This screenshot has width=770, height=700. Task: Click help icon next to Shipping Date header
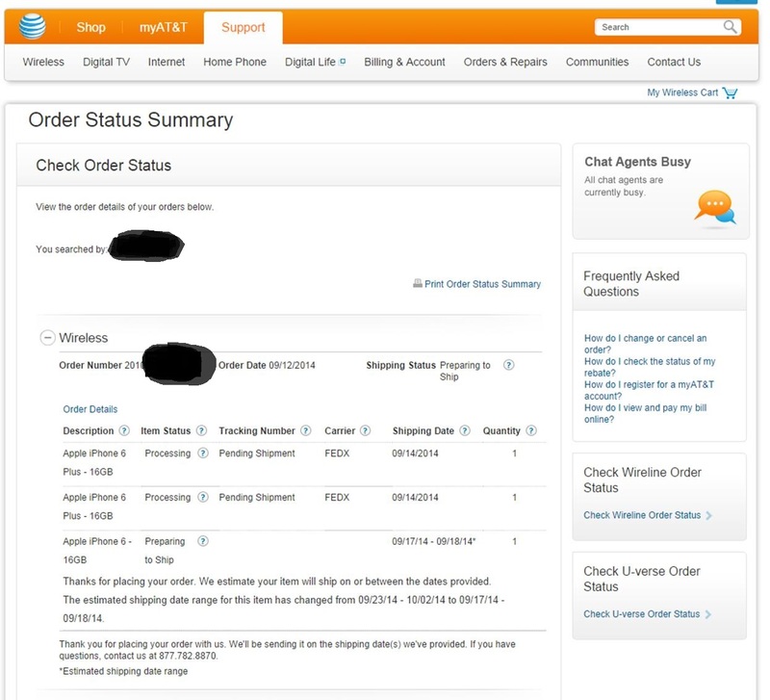[465, 430]
